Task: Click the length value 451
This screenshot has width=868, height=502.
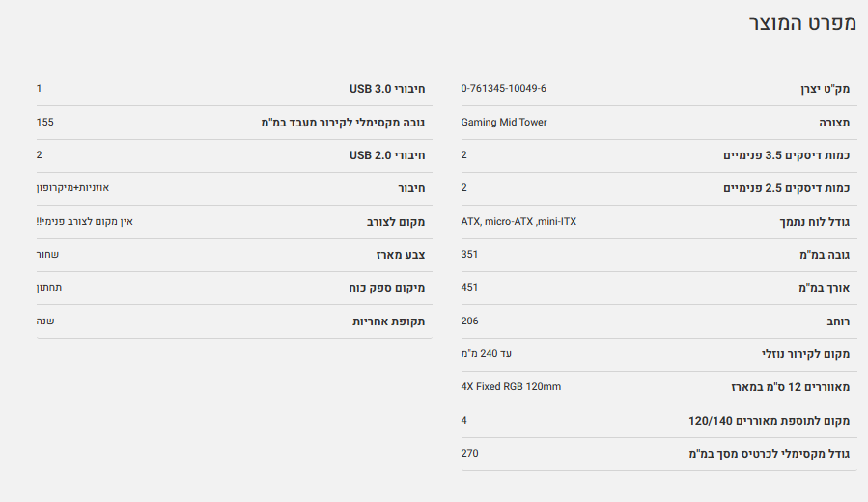Action: (469, 288)
